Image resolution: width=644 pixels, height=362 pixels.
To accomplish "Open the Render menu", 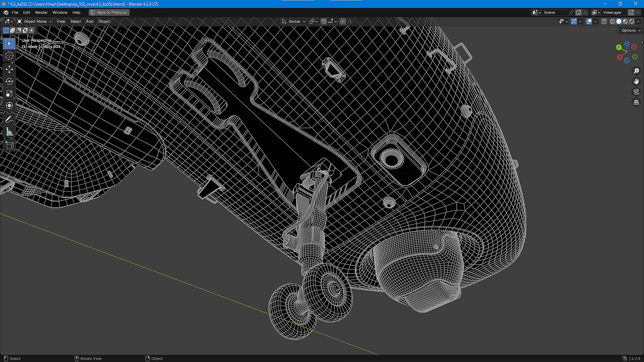I will coord(41,12).
